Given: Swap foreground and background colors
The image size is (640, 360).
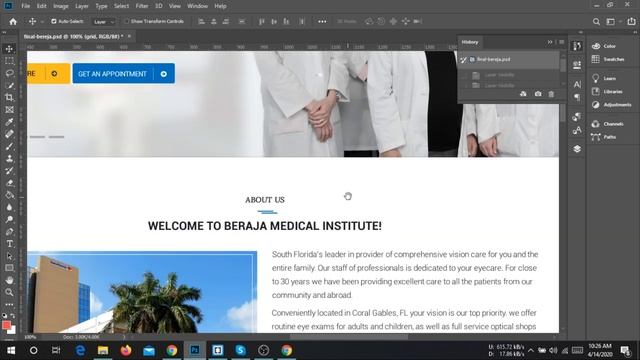Looking at the screenshot, I should pyautogui.click(x=13, y=316).
